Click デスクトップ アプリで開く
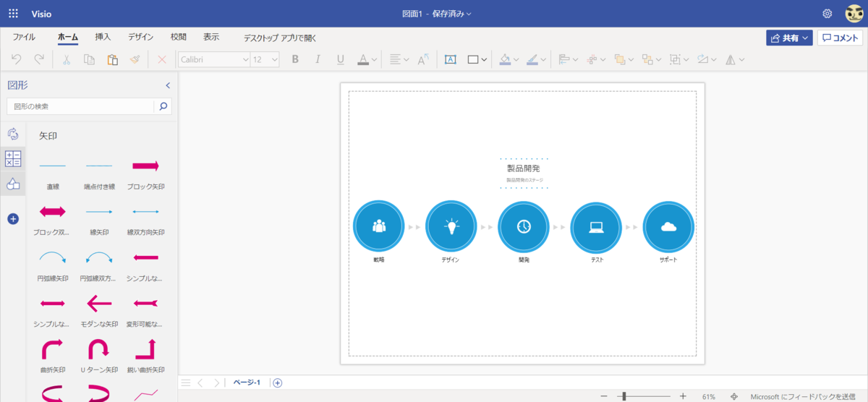The height and width of the screenshot is (402, 868). (x=280, y=38)
